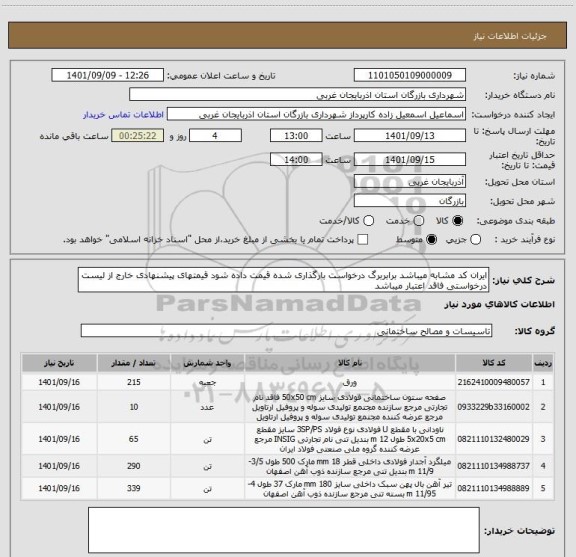Select the کالا radio button
The image size is (576, 557).
458,221
